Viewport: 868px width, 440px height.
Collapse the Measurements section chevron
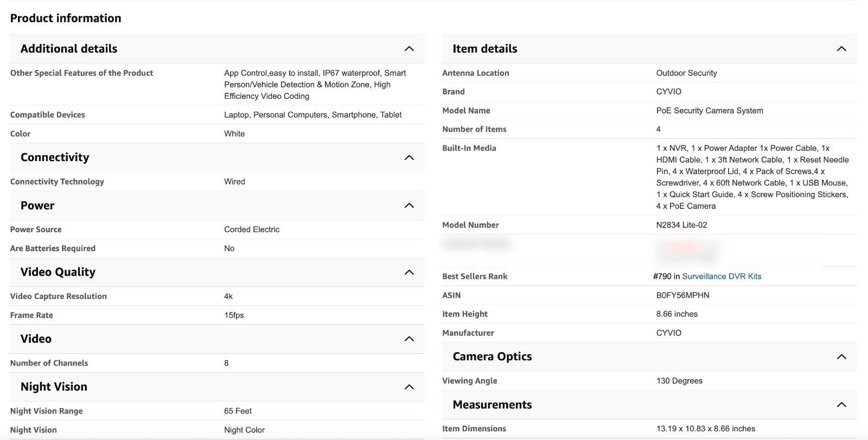pyautogui.click(x=841, y=405)
